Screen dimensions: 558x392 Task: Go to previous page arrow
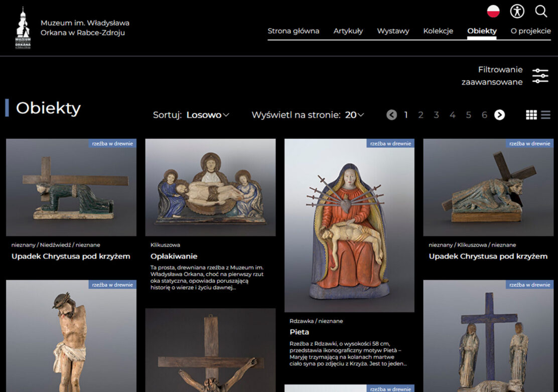(x=391, y=115)
